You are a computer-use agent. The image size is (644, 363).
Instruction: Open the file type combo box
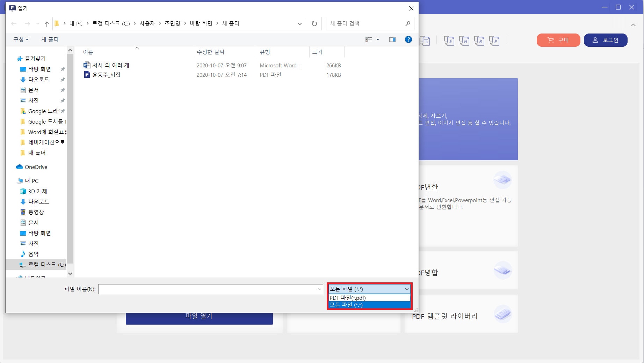[x=369, y=289]
